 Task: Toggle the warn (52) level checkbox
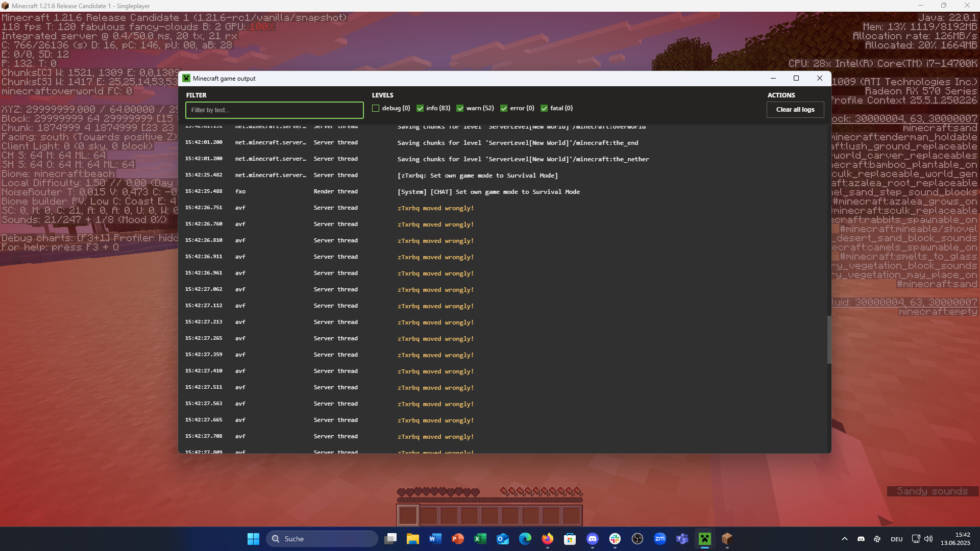pos(460,108)
